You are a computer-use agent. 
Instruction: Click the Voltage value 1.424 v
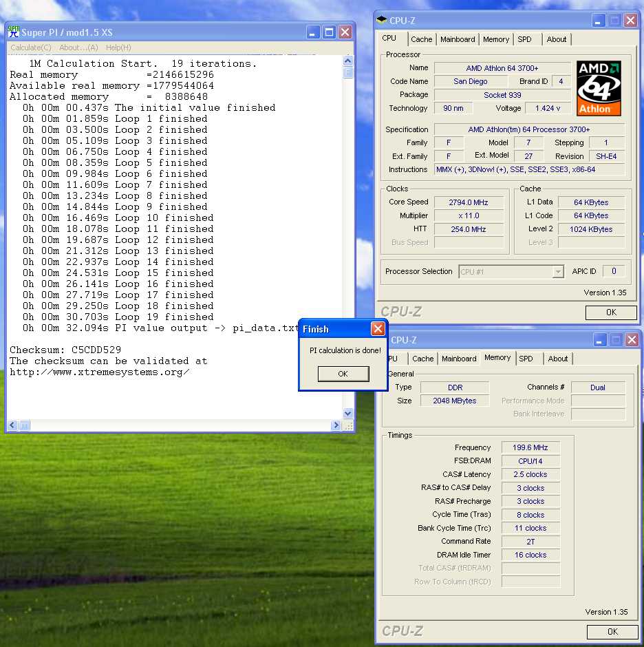(548, 108)
